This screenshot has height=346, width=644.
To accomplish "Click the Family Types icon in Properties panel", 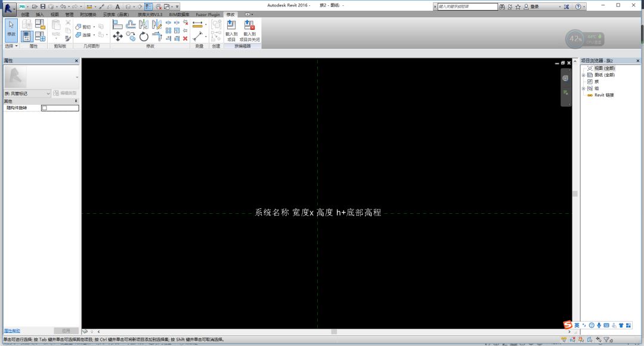I will [40, 36].
